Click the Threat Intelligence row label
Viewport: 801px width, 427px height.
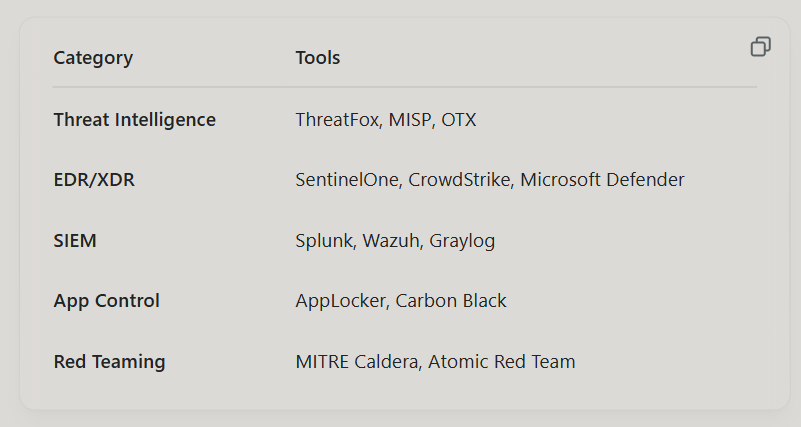click(135, 120)
